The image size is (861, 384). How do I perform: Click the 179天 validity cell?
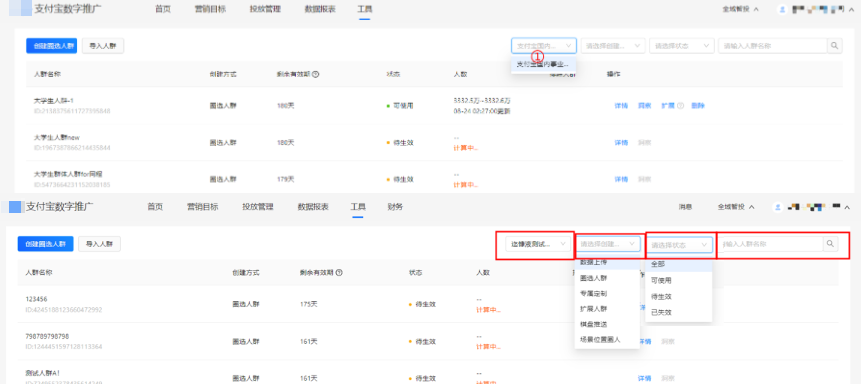click(x=286, y=179)
